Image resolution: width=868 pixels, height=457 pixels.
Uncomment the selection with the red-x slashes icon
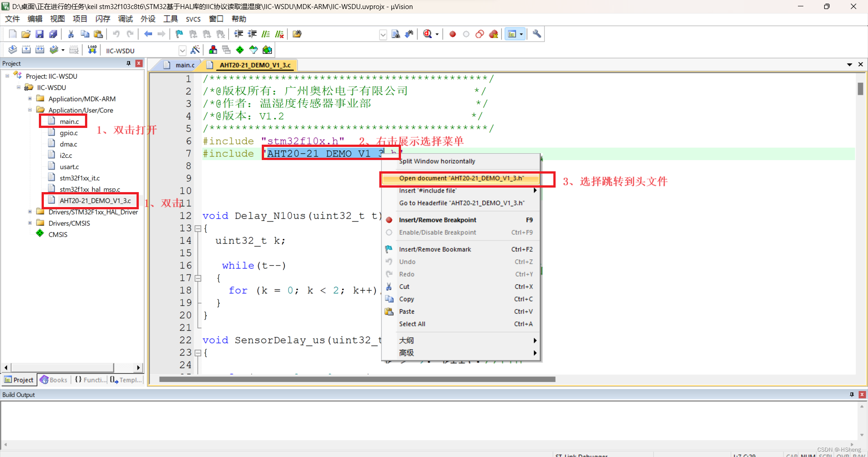pos(279,34)
